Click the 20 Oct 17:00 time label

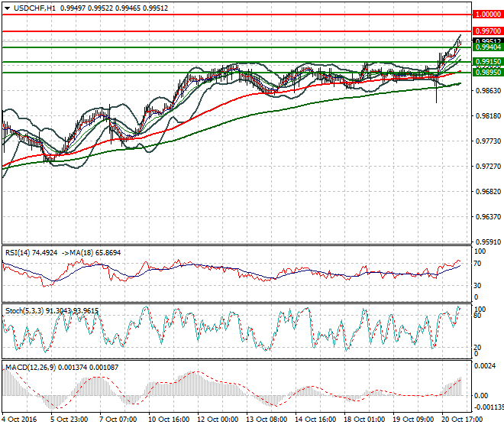[461, 420]
